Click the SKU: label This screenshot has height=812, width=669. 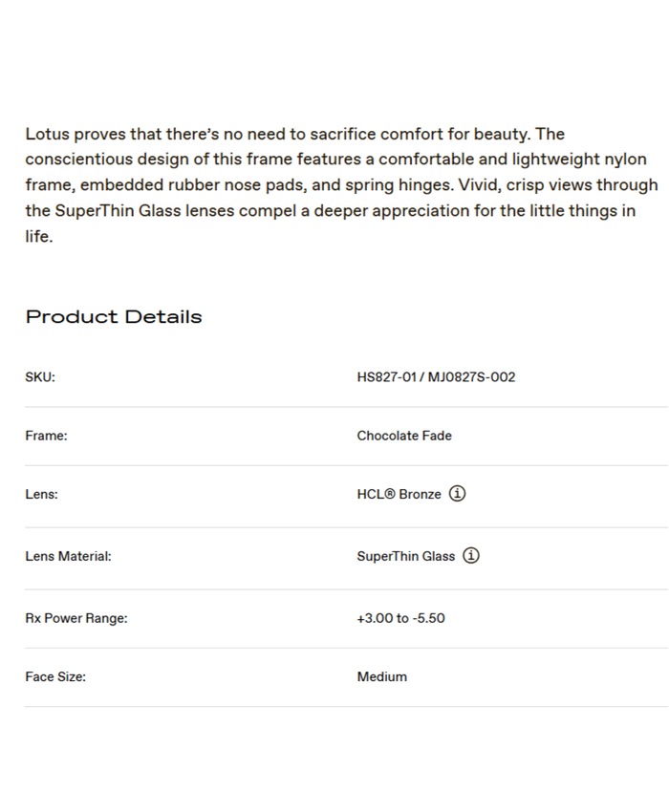tap(40, 377)
